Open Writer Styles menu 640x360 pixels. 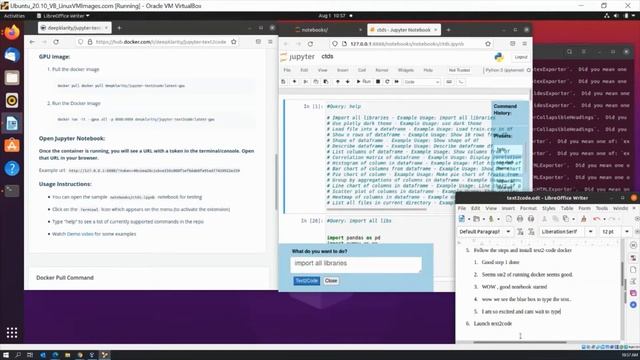[x=549, y=209]
